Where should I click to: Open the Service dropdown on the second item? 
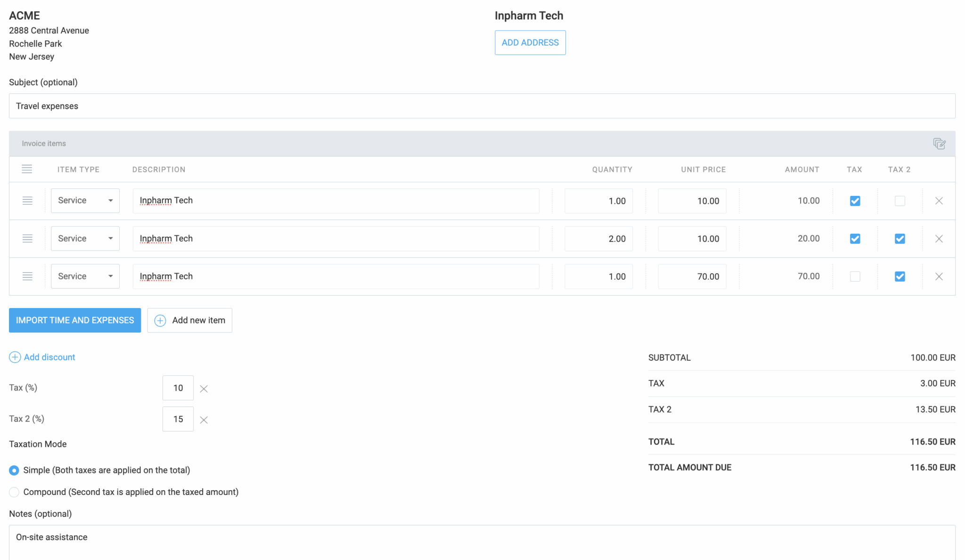click(x=85, y=238)
